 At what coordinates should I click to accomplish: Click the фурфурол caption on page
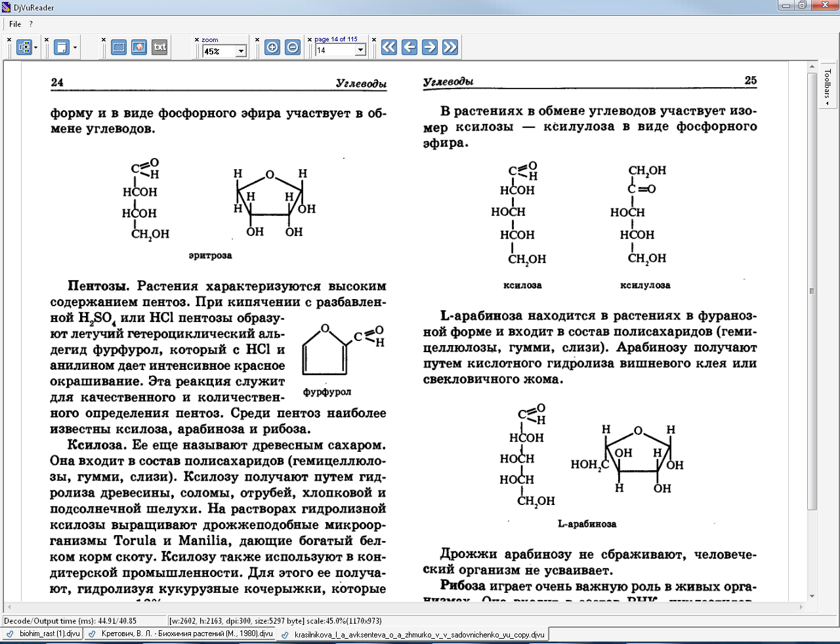[x=327, y=392]
